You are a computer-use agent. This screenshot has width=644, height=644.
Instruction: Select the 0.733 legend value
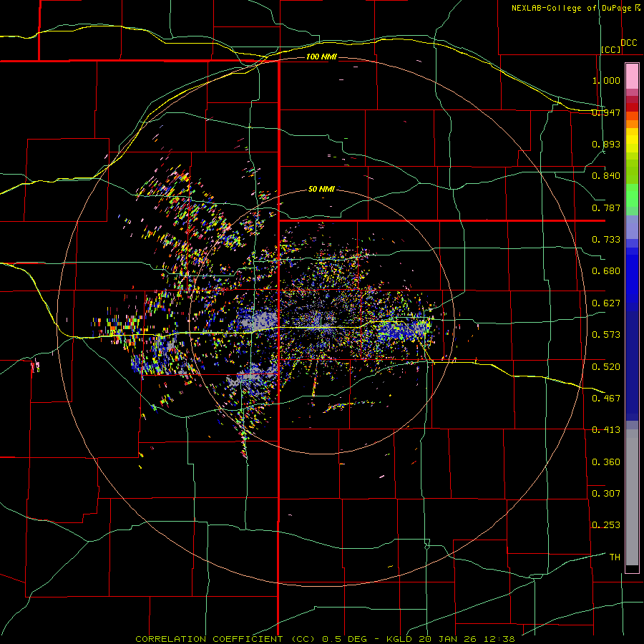click(x=606, y=240)
